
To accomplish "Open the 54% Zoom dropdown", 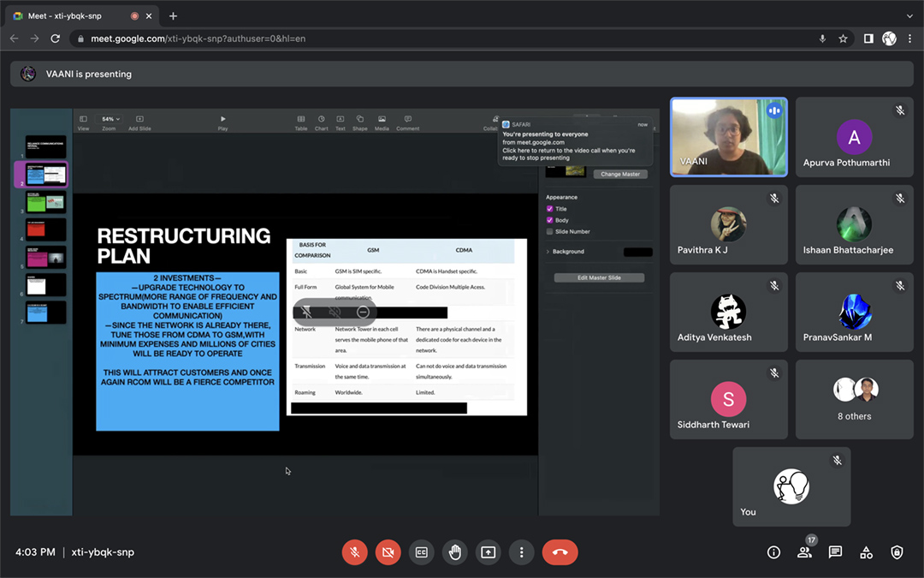I will pos(110,119).
